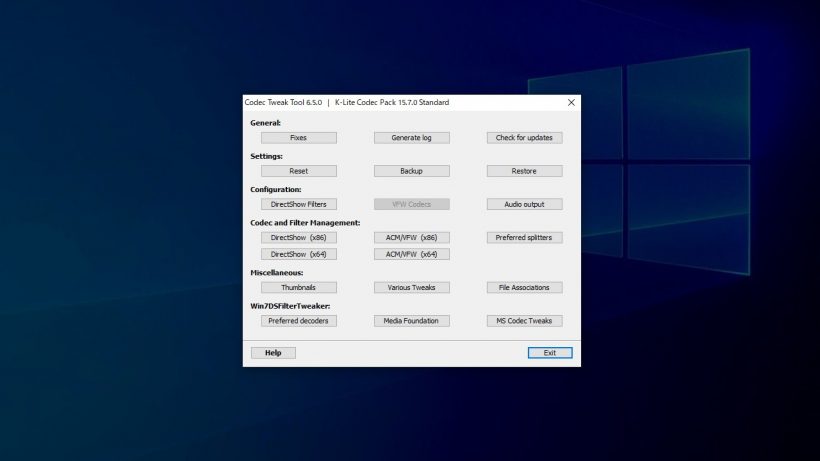
Task: Check for updates
Action: pyautogui.click(x=525, y=138)
